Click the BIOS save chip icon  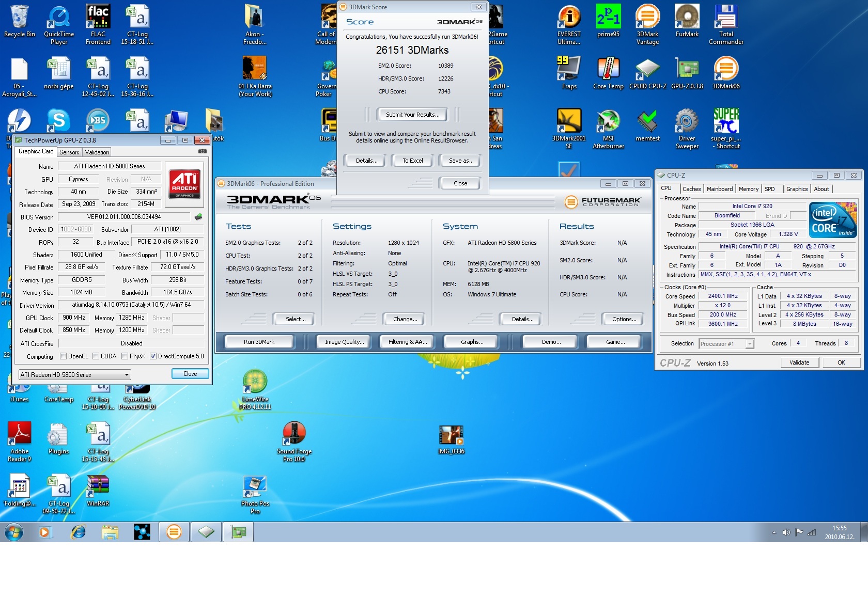198,217
